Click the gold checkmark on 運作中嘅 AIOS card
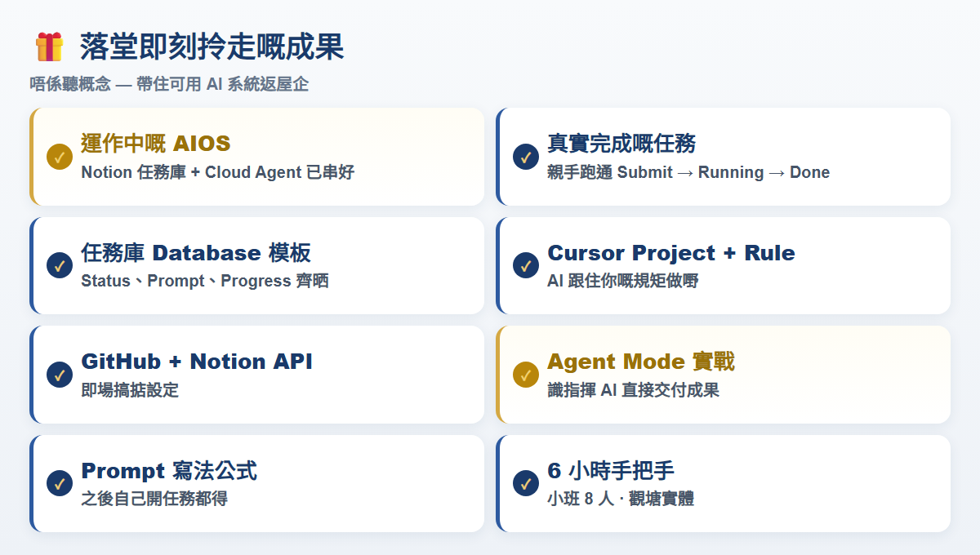This screenshot has width=980, height=555. [60, 157]
